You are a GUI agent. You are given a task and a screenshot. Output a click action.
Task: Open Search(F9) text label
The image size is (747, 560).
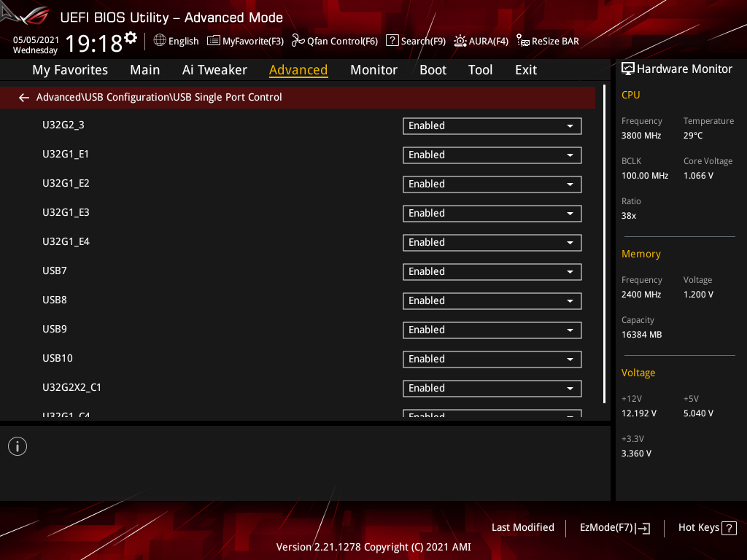pos(423,42)
